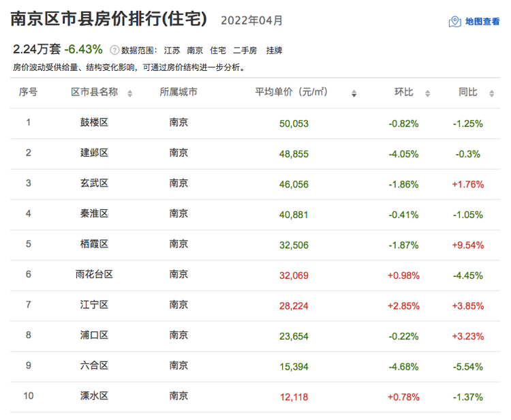Click the 地图查看 link text
Viewport: 511px width, 420px height.
(x=482, y=22)
